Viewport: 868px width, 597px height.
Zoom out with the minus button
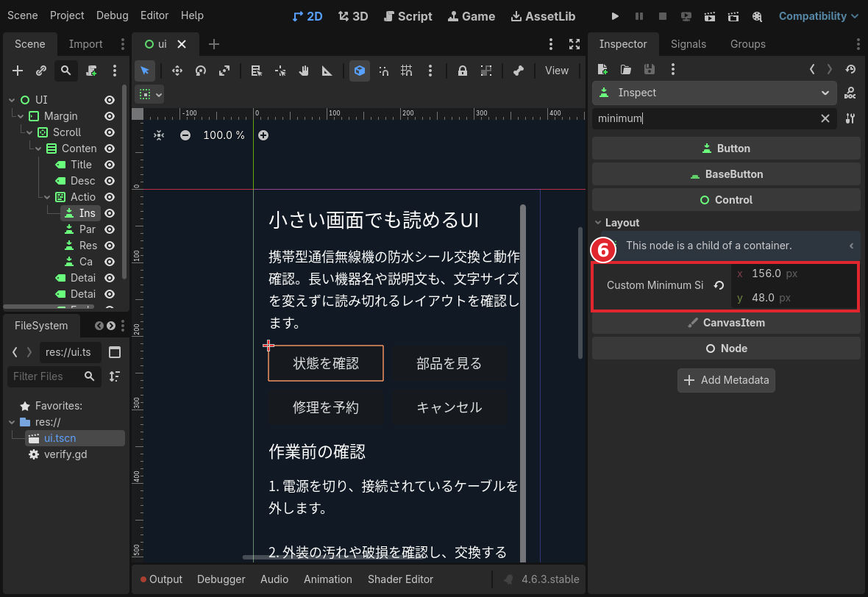click(185, 135)
